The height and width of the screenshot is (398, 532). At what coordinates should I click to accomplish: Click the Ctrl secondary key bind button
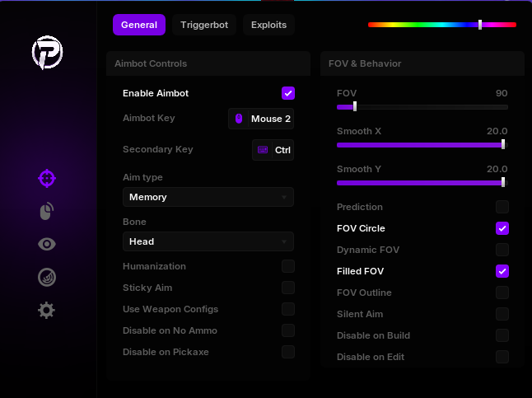273,150
